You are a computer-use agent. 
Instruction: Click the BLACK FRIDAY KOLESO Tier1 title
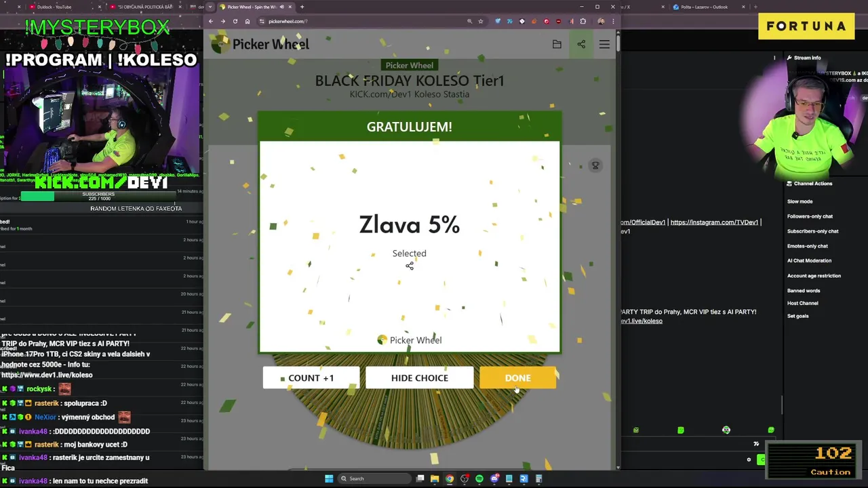(x=410, y=81)
